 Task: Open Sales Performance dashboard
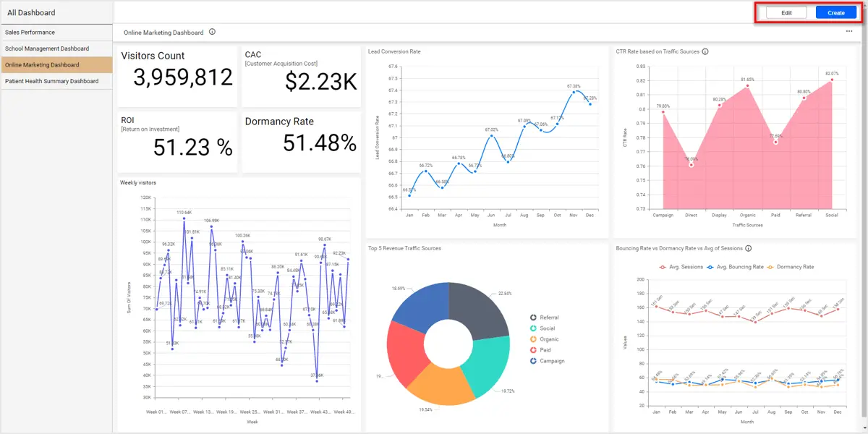click(x=56, y=33)
